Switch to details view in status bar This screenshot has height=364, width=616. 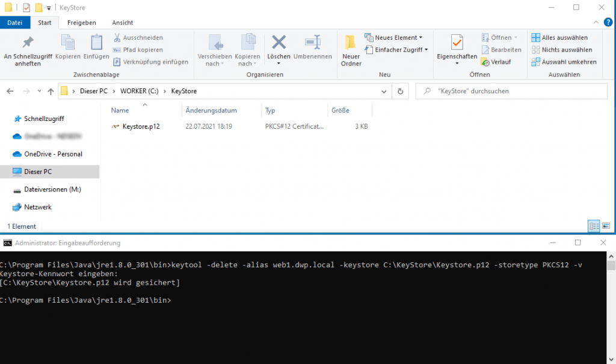pos(594,226)
